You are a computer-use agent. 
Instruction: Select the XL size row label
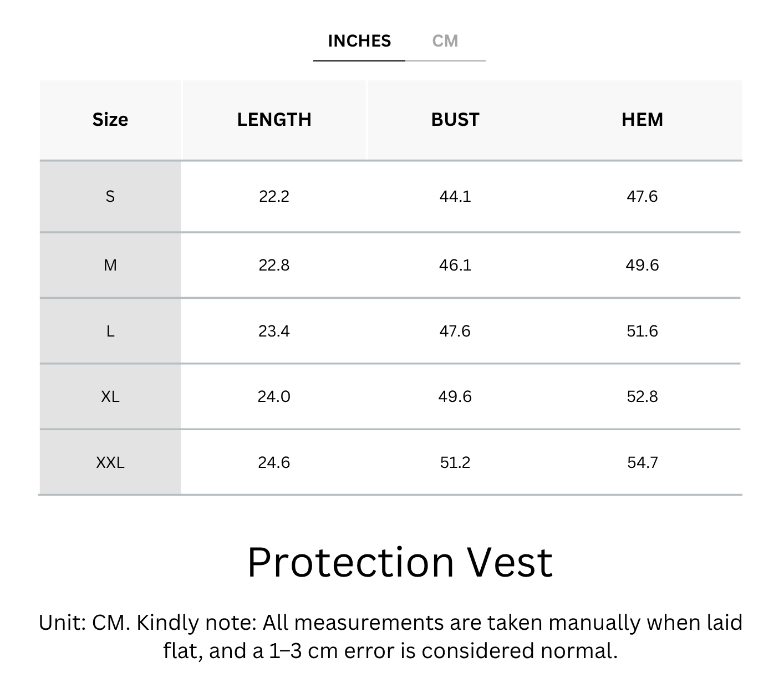click(110, 396)
